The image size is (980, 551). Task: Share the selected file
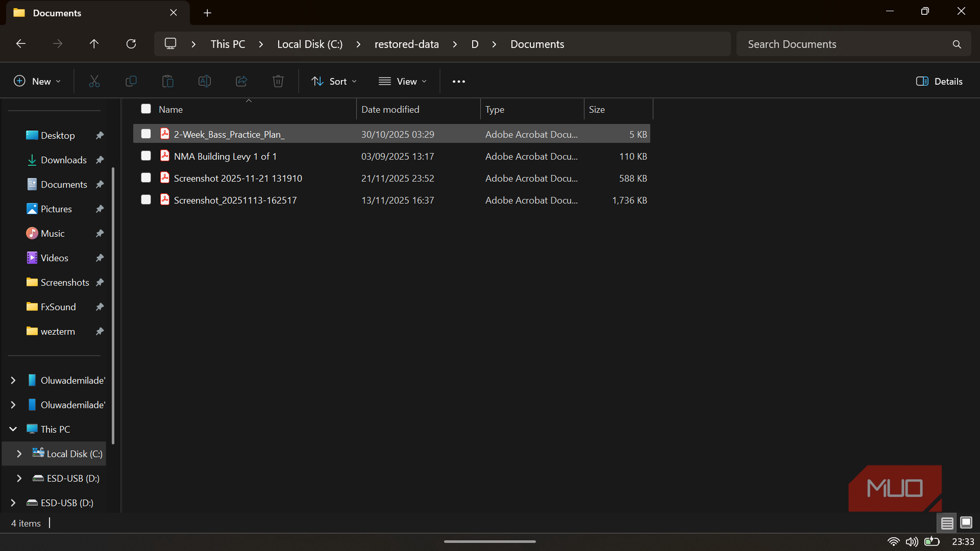coord(241,81)
